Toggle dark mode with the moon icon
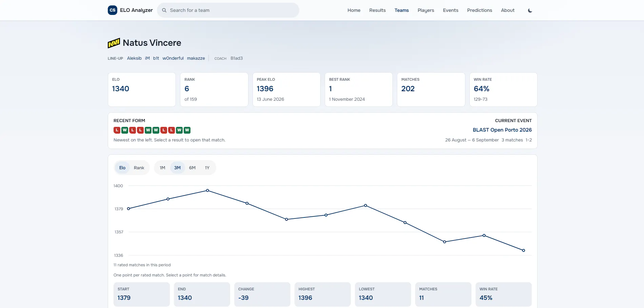The image size is (644, 308). pos(530,11)
